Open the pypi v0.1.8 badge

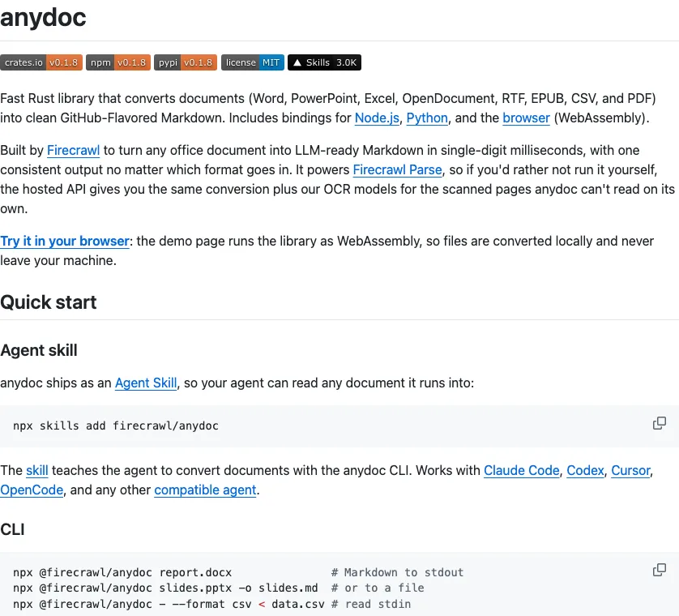(x=186, y=62)
